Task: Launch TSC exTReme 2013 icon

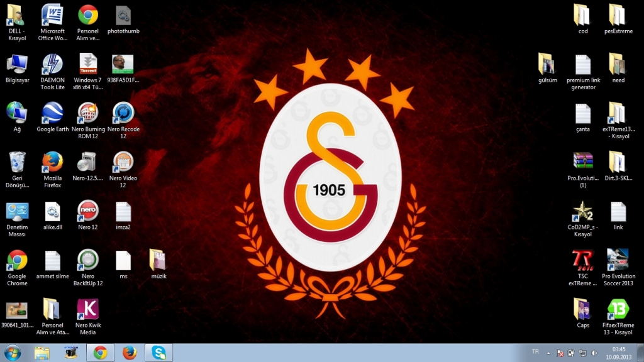Action: click(583, 268)
